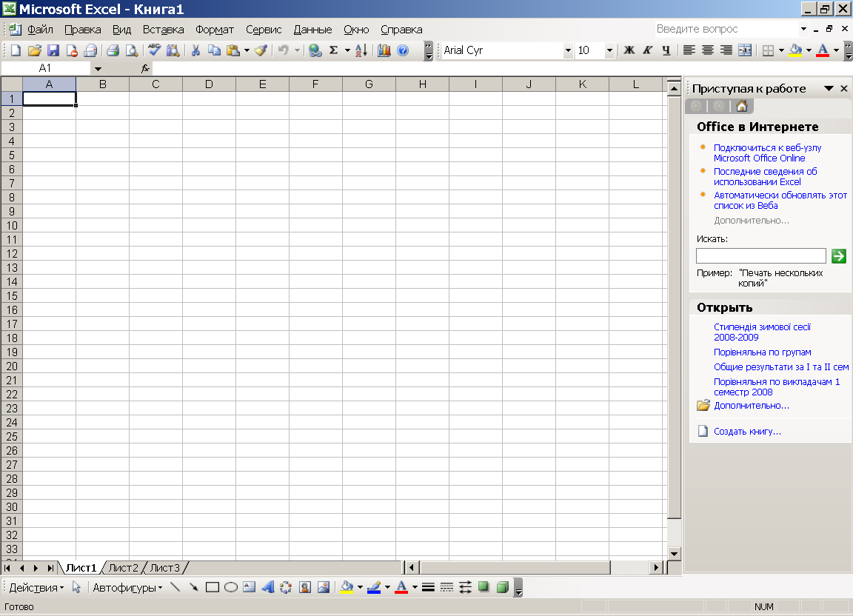Expand the task pane title dropdown arrow
Image resolution: width=853 pixels, height=616 pixels.
click(x=829, y=88)
